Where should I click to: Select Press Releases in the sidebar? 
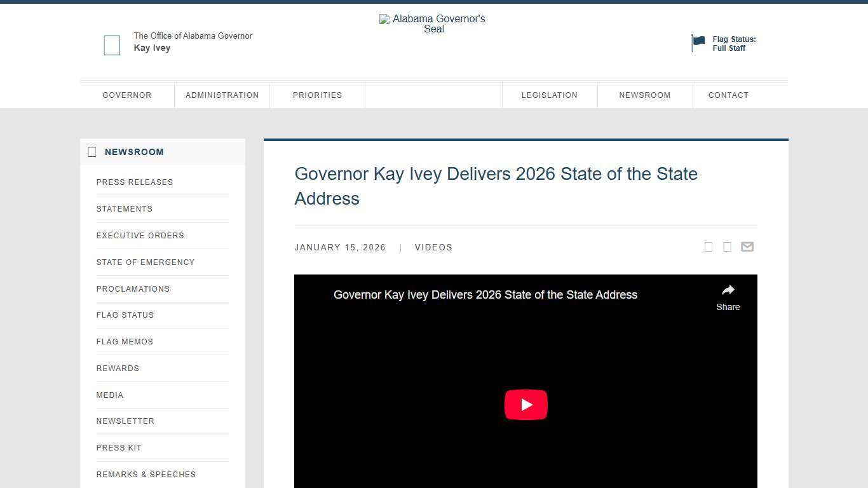tap(135, 182)
